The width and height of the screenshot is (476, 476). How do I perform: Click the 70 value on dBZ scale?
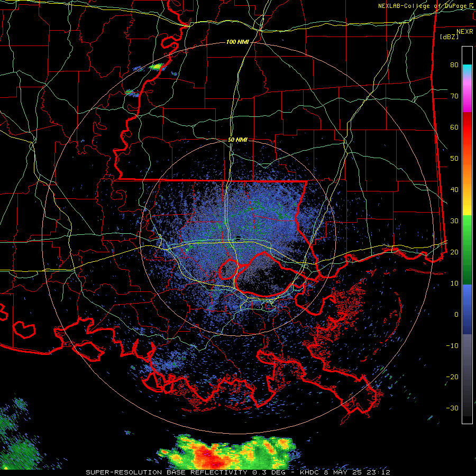click(x=454, y=96)
